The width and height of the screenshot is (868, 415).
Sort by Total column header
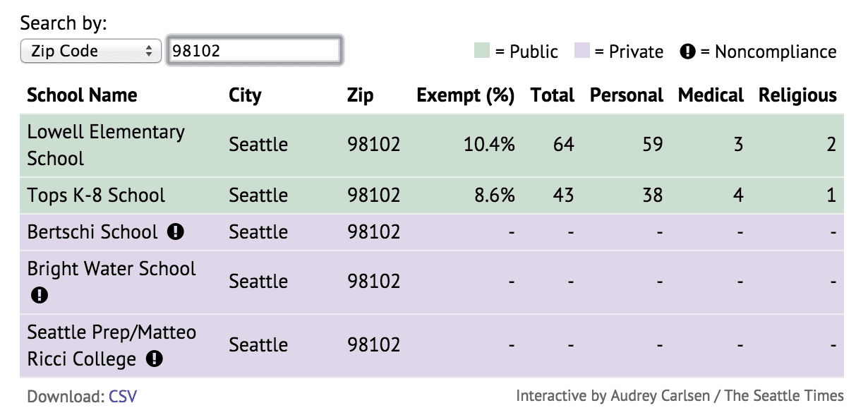[553, 95]
